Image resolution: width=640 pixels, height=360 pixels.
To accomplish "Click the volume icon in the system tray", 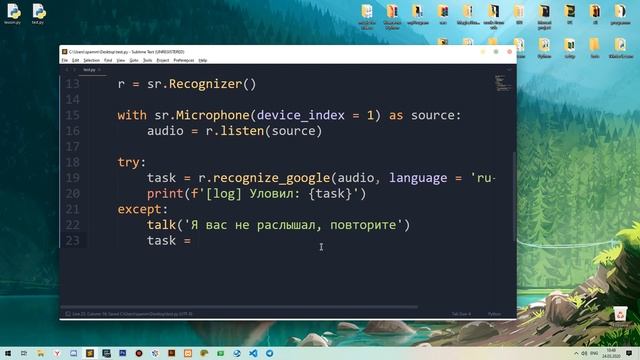I will coord(584,353).
